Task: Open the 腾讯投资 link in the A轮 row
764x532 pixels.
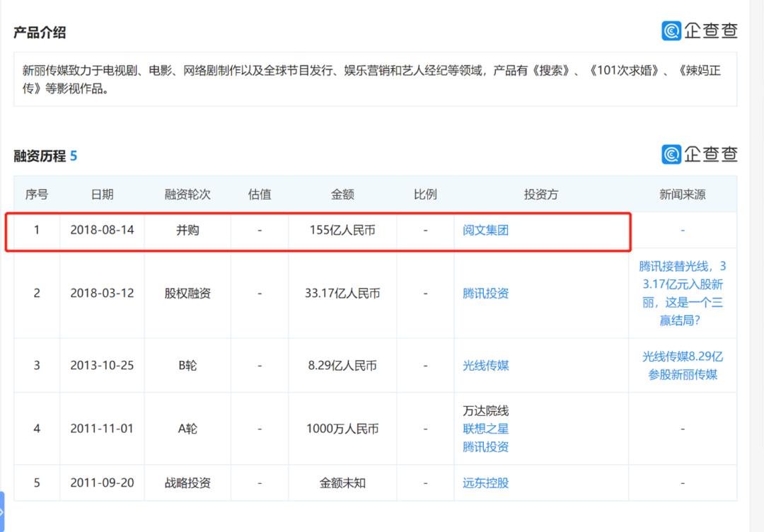Action: pos(485,446)
